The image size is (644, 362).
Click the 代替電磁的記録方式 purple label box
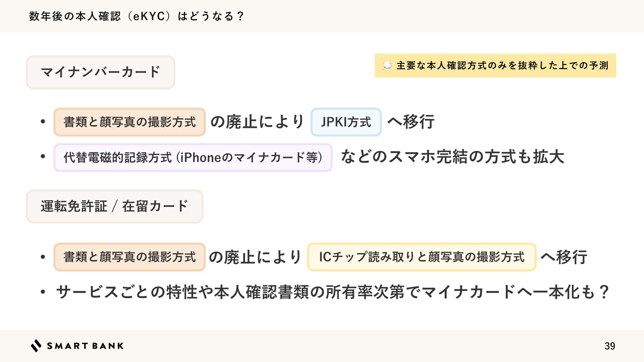pos(193,158)
